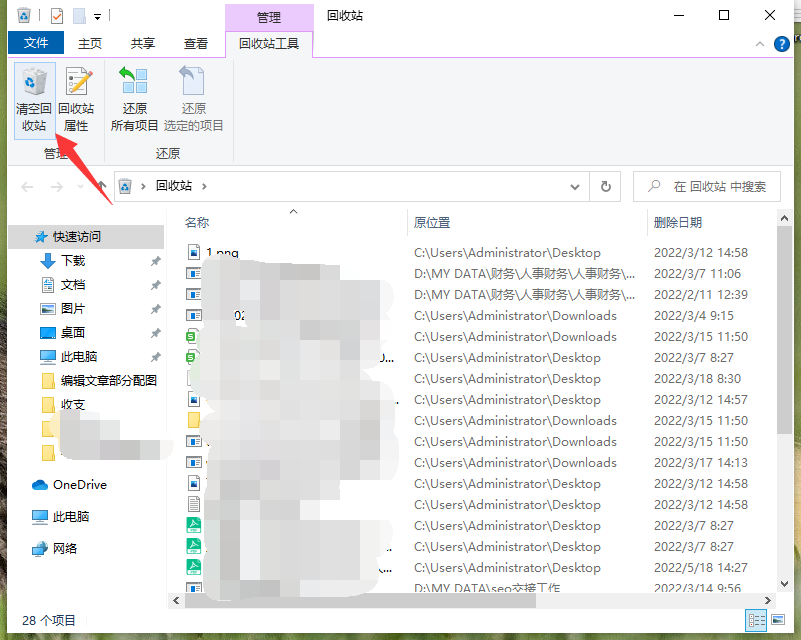
Task: Open Recycle Bin properties (回收站属性)
Action: (76, 100)
